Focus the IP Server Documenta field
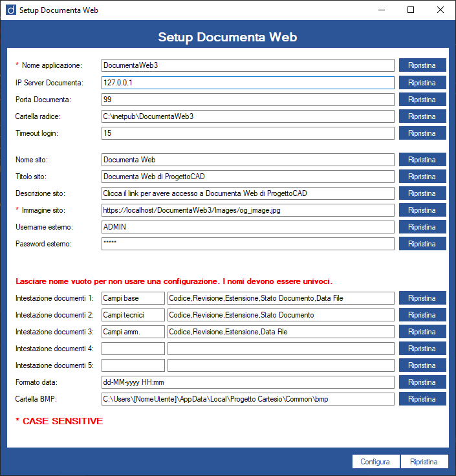This screenshot has height=476, width=456. [248, 83]
